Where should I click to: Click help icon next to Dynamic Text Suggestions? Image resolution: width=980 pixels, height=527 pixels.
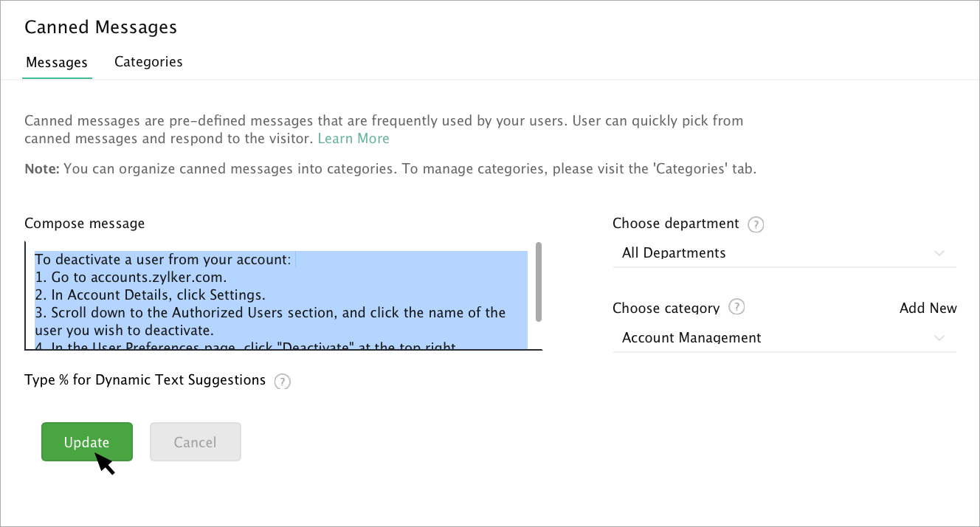[282, 382]
